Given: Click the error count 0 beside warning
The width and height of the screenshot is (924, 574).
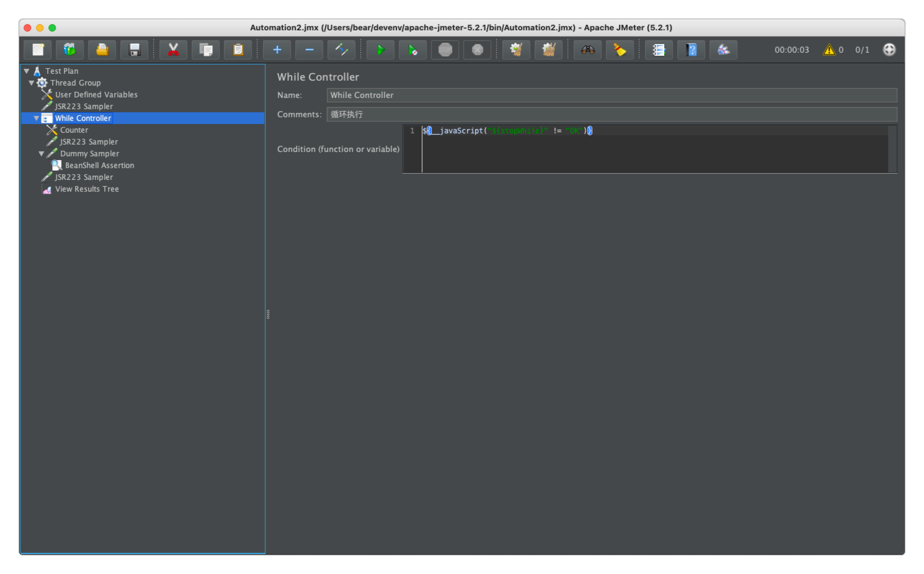Looking at the screenshot, I should (x=841, y=50).
